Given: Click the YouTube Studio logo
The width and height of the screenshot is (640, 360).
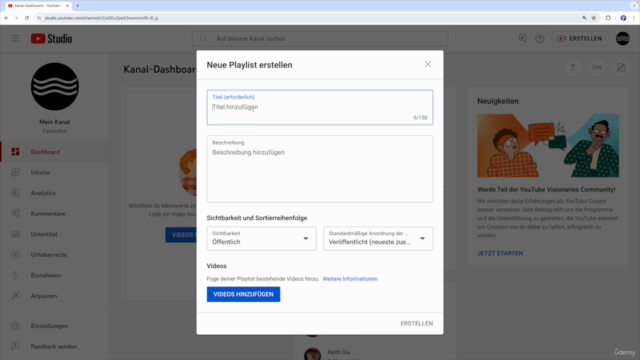Looking at the screenshot, I should pyautogui.click(x=51, y=38).
